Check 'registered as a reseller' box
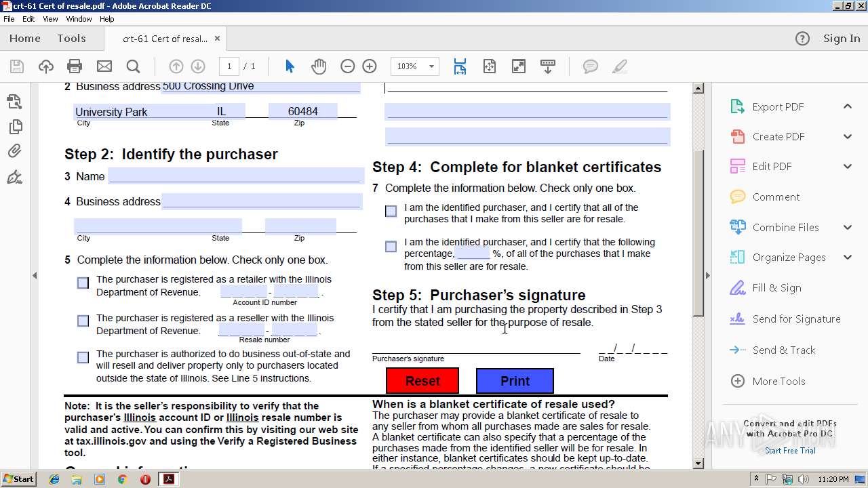The height and width of the screenshot is (488, 868). click(x=83, y=321)
